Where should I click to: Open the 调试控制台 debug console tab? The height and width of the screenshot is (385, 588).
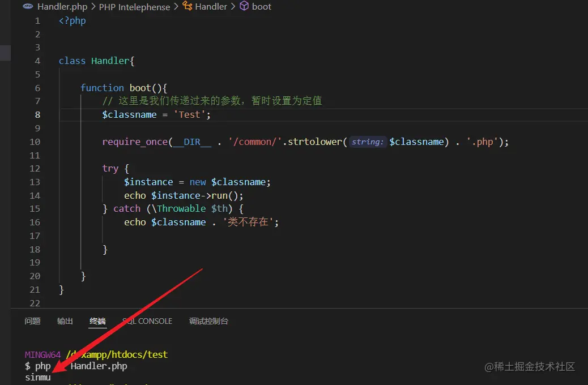[x=208, y=321]
